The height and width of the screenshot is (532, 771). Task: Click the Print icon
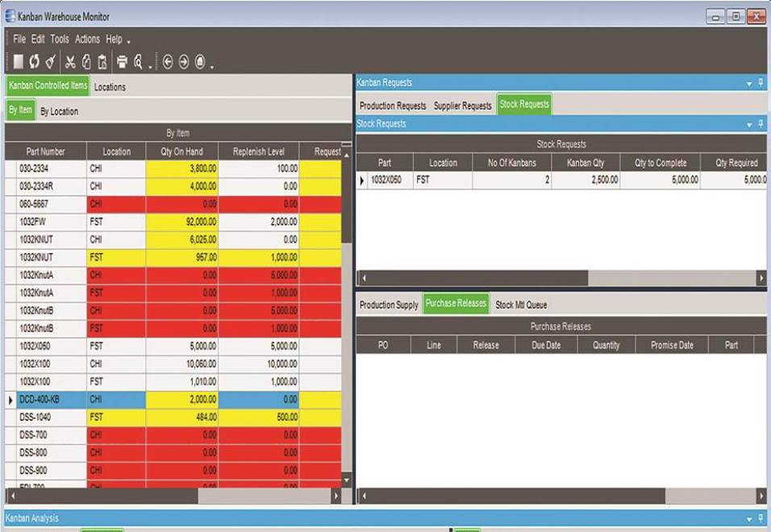[x=122, y=61]
